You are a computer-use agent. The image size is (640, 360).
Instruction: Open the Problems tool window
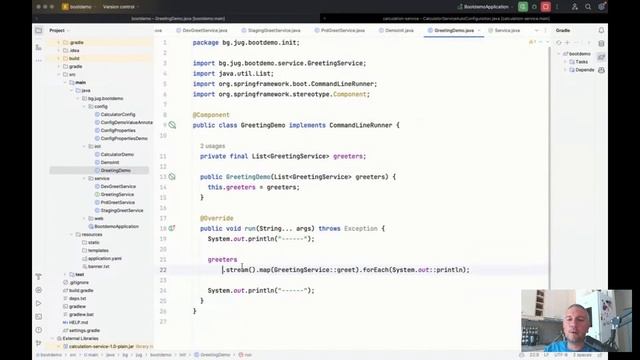(38, 330)
